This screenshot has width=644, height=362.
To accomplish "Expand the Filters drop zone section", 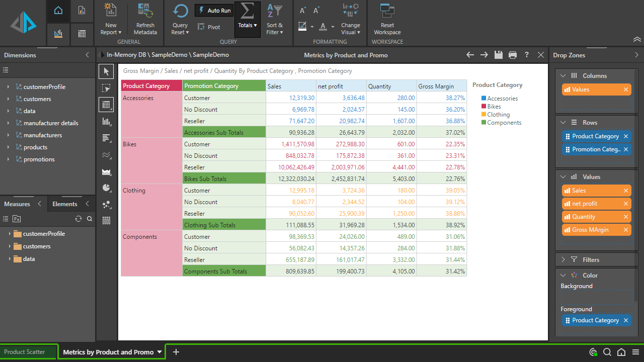I will [563, 260].
